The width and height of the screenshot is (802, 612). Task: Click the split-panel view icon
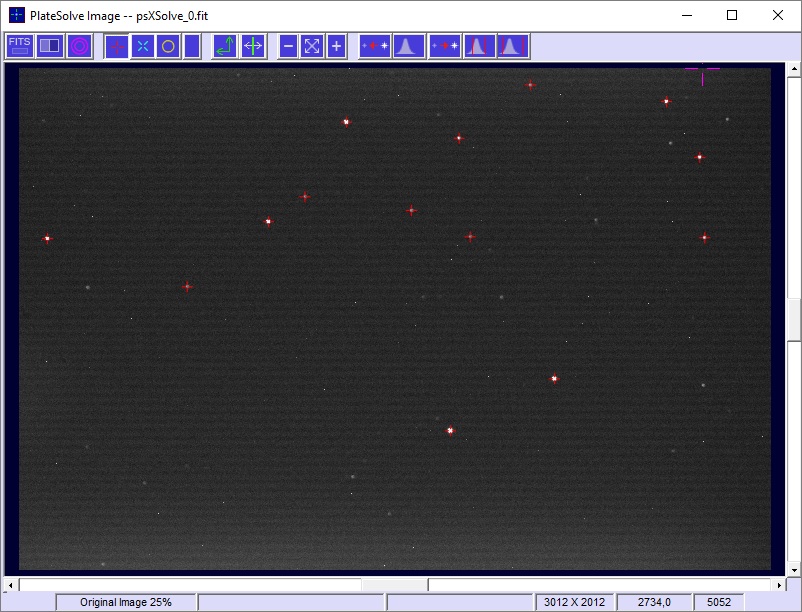pyautogui.click(x=50, y=46)
